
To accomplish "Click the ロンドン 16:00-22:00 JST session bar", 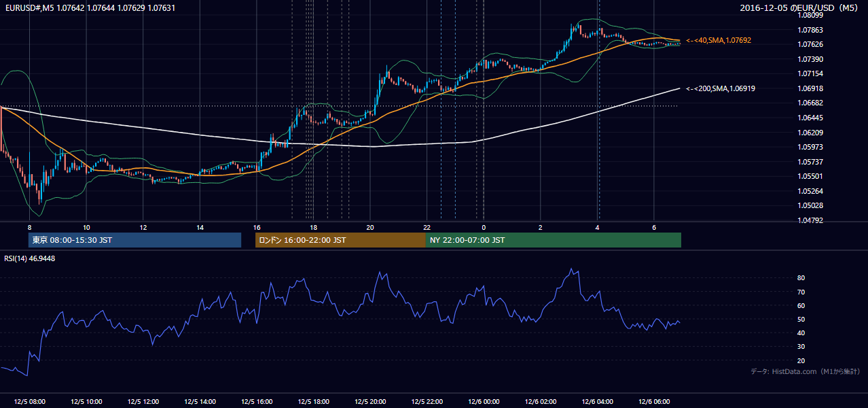I will click(x=340, y=240).
